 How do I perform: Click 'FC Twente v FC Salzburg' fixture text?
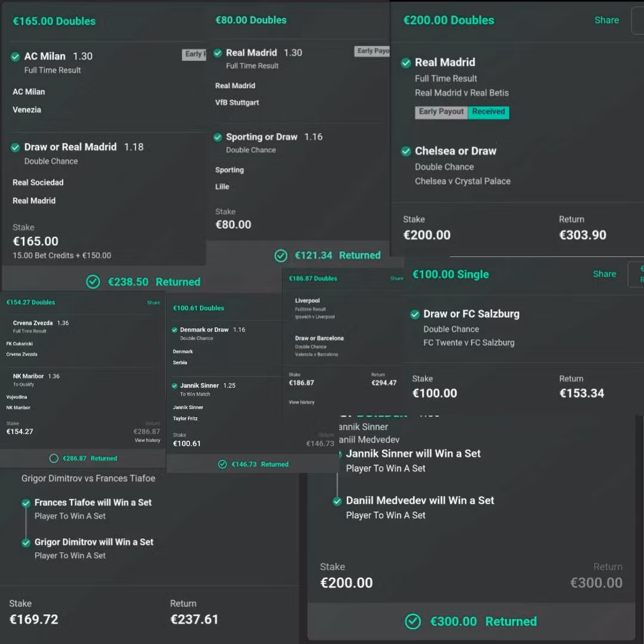point(469,343)
